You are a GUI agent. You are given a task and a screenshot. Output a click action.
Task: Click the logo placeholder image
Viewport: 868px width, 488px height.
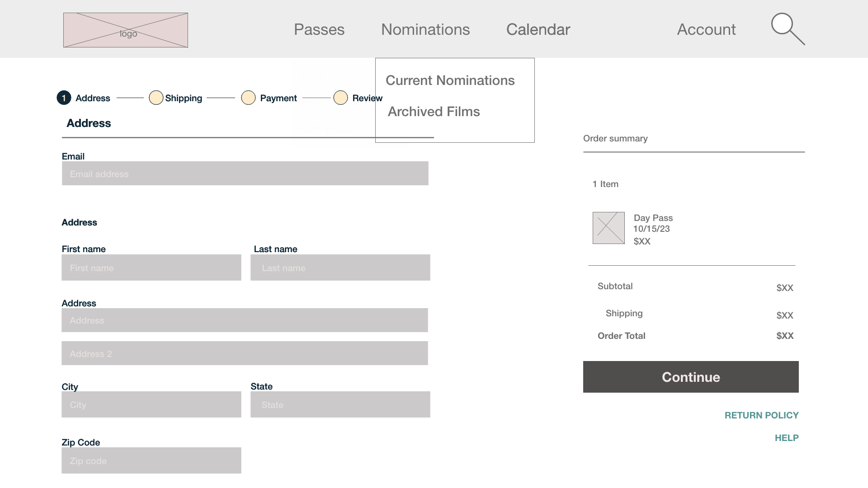point(126,30)
